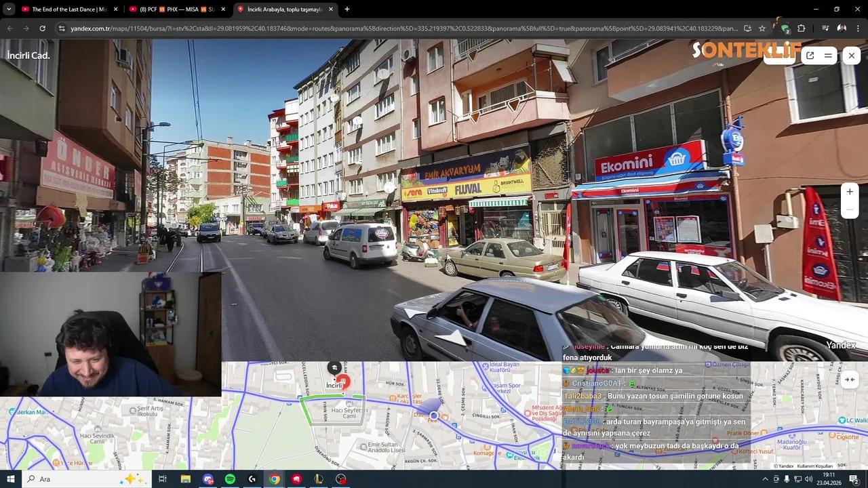Open the 'Kullanım Koşulları' link
The width and height of the screenshot is (868, 488).
pyautogui.click(x=814, y=466)
